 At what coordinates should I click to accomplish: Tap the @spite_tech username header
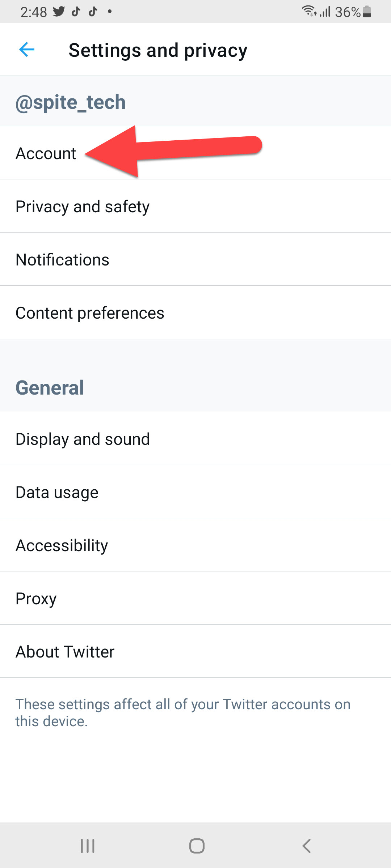(71, 102)
